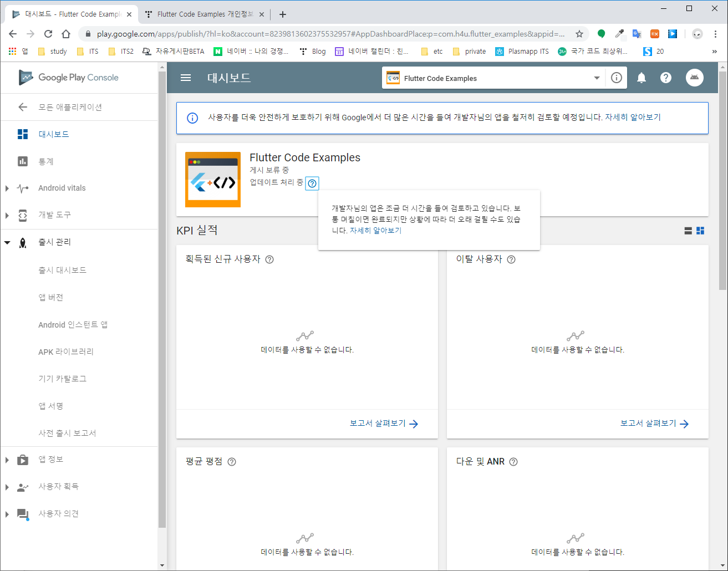
Task: Expand the Android vitals section
Action: 7,188
